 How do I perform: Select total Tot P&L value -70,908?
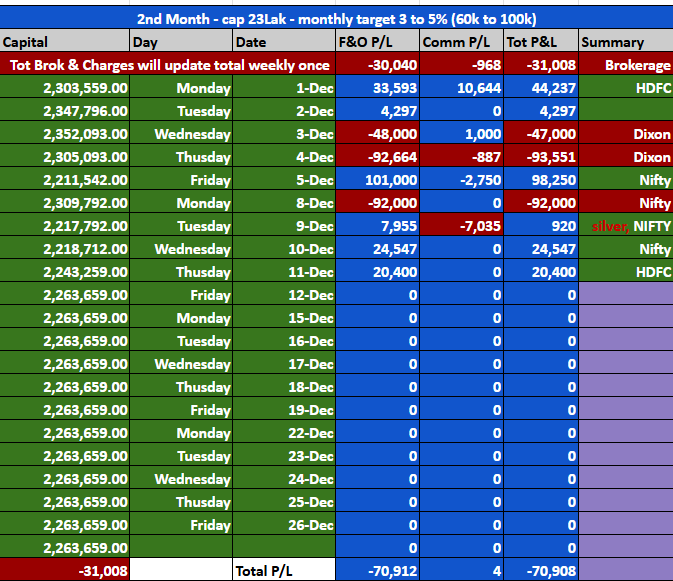[x=541, y=570]
